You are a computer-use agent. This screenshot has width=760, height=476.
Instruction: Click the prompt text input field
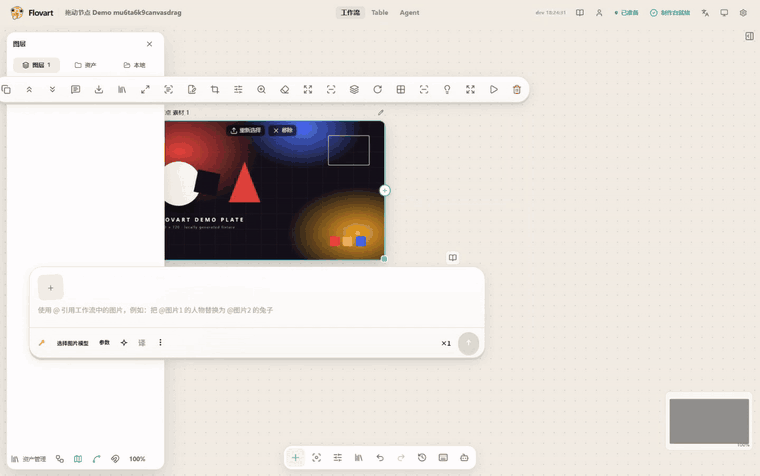[x=257, y=310]
